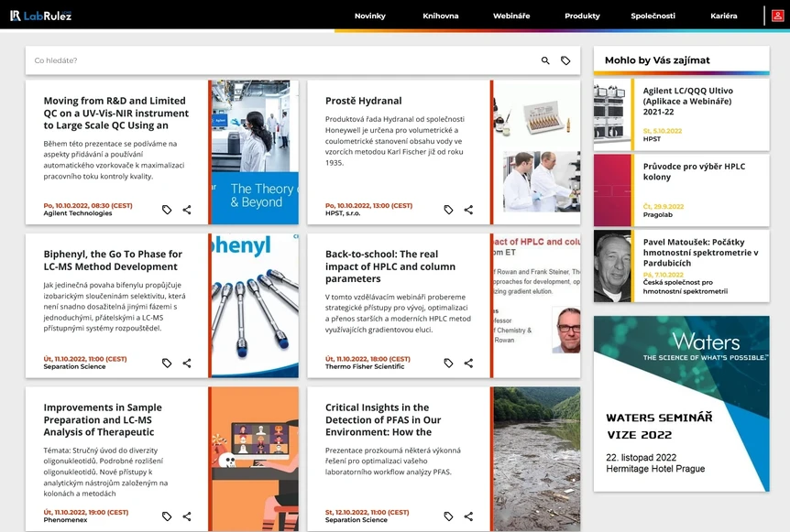Go to Webináře section
The height and width of the screenshot is (532, 790).
(x=511, y=16)
